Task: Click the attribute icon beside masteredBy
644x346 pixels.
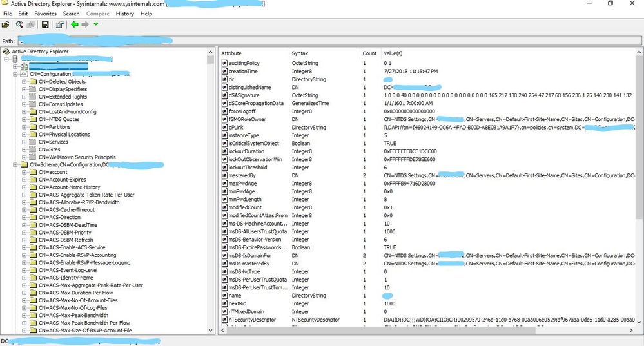Action: click(225, 175)
